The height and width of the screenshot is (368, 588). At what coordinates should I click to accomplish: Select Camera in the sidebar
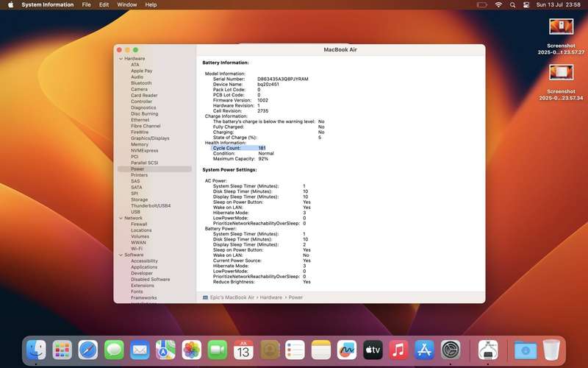[139, 89]
